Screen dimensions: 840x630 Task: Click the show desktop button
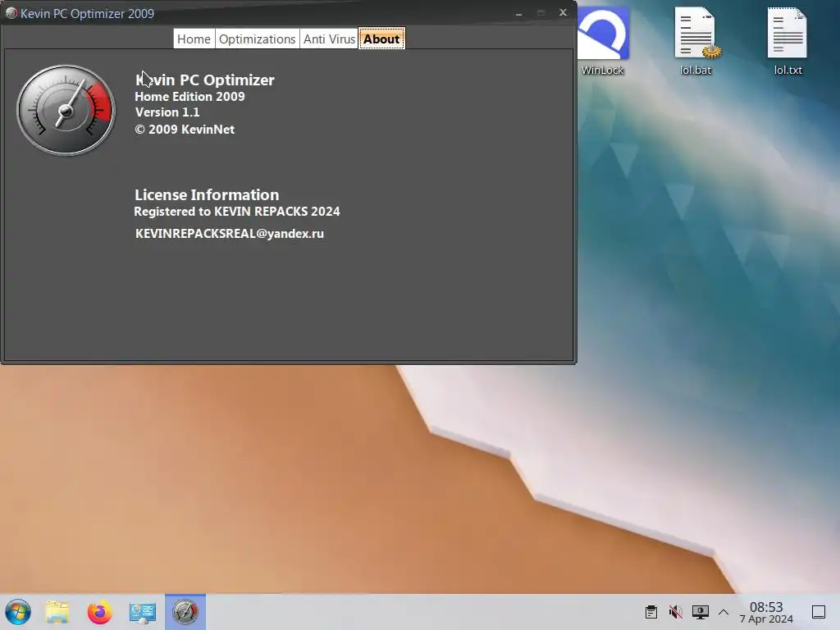(x=819, y=612)
